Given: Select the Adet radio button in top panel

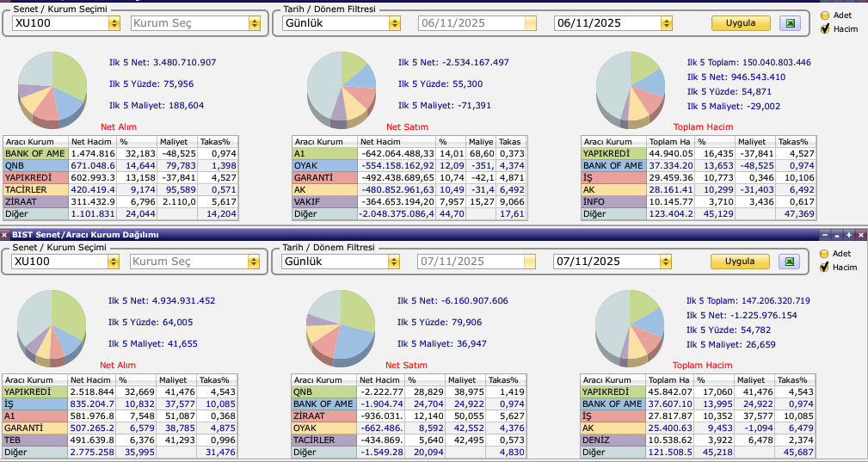Looking at the screenshot, I should (825, 15).
